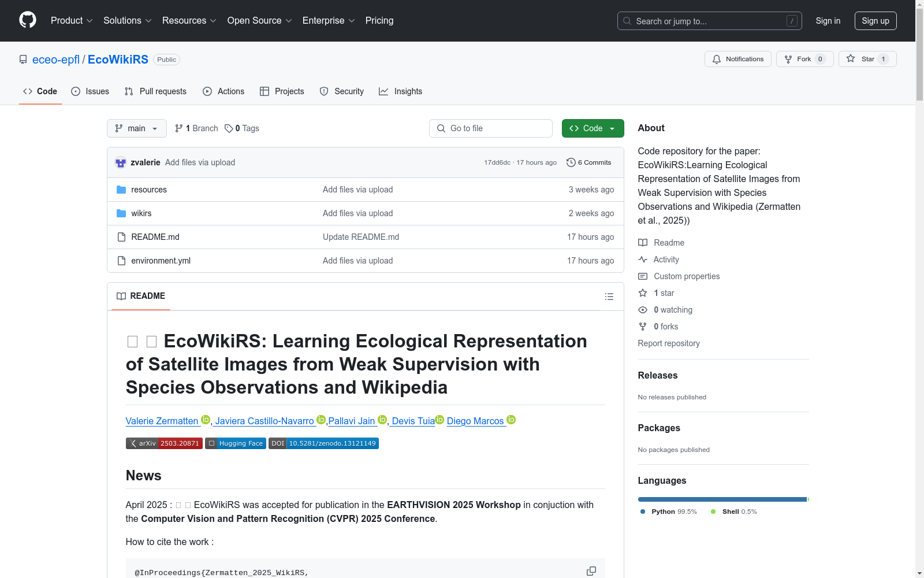This screenshot has width=924, height=578.
Task: Click the forks icon in About sidebar
Action: point(643,327)
